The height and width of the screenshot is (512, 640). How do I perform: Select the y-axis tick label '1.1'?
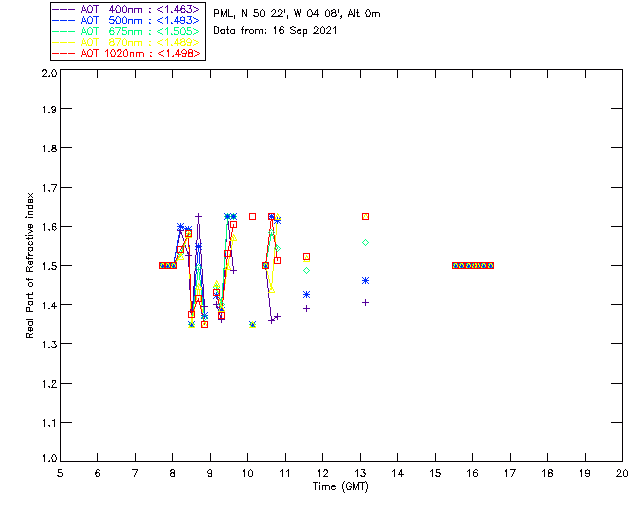[x=49, y=423]
